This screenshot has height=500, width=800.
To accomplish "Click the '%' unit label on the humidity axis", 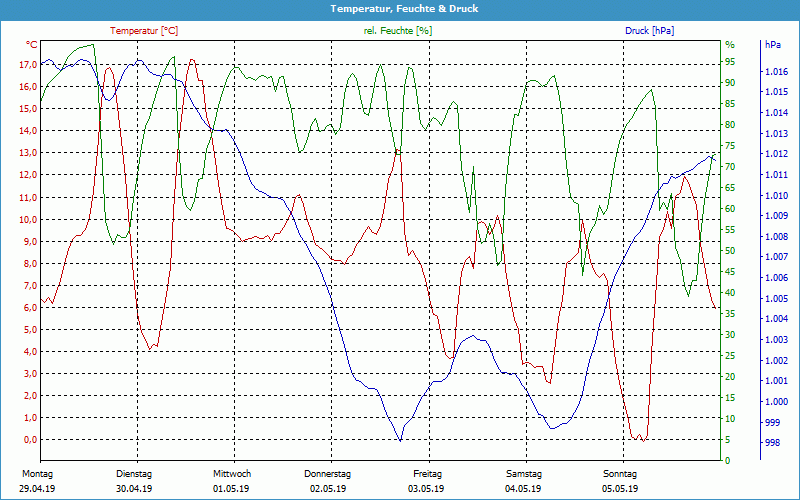I will pos(730,44).
